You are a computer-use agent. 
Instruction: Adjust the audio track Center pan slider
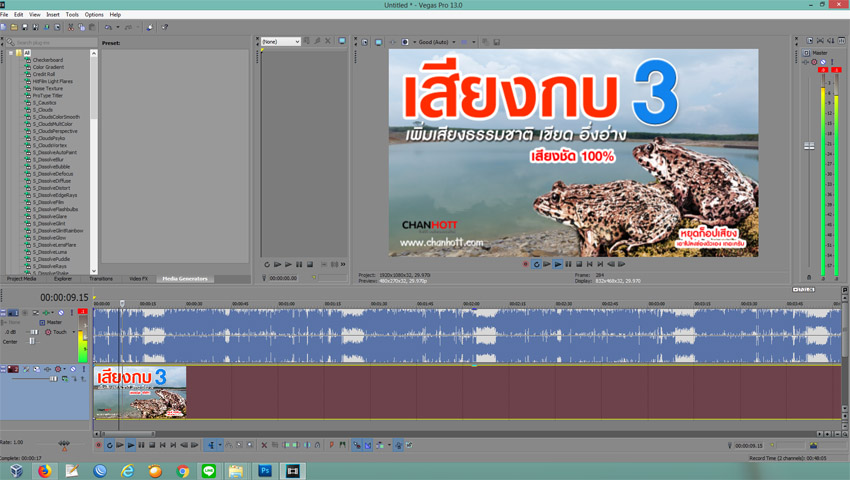point(33,342)
